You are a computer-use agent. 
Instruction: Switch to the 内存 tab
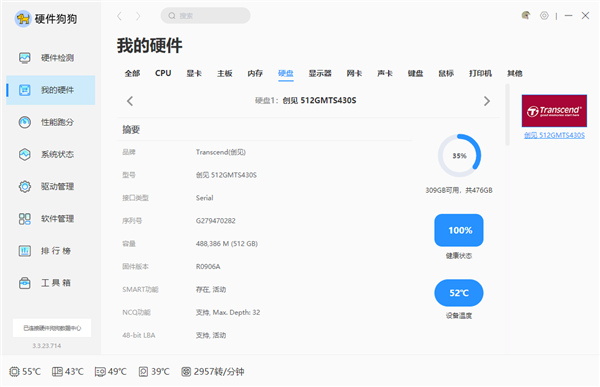tap(255, 73)
